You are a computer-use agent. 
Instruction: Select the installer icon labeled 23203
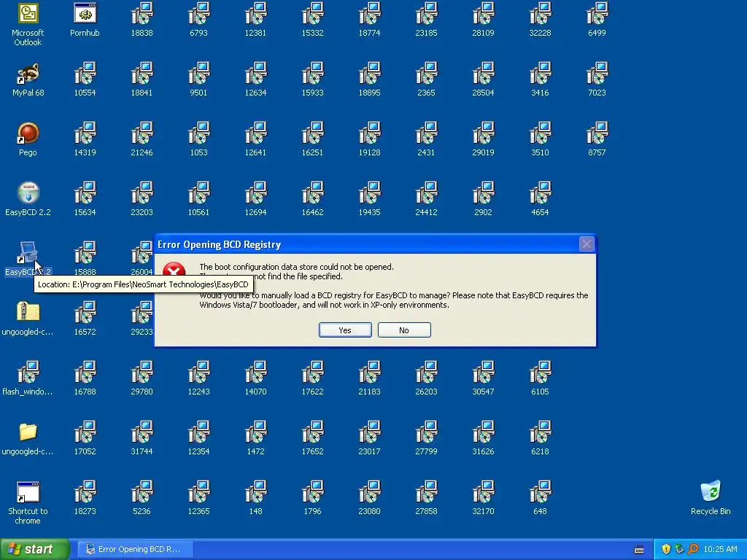coord(142,192)
